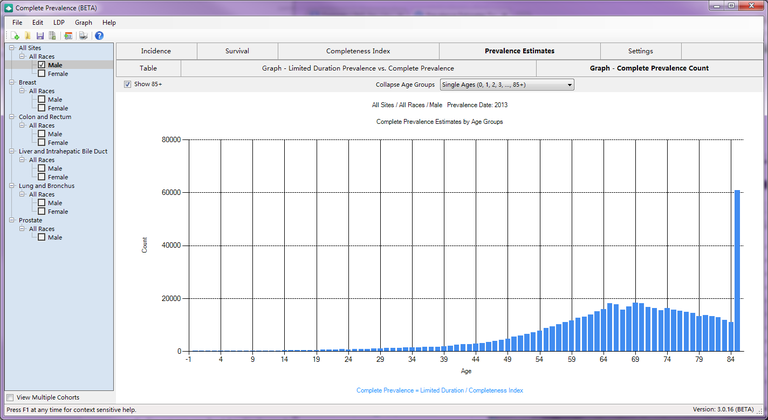Screen dimensions: 768x420
Task: Uncheck the Show 85+ checkbox
Action: [x=127, y=85]
